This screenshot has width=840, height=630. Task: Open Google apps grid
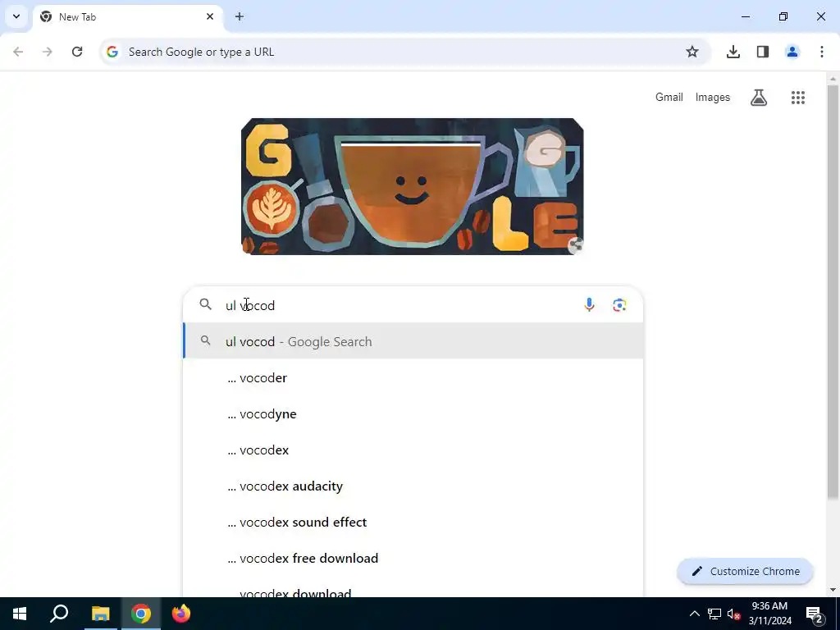tap(797, 98)
